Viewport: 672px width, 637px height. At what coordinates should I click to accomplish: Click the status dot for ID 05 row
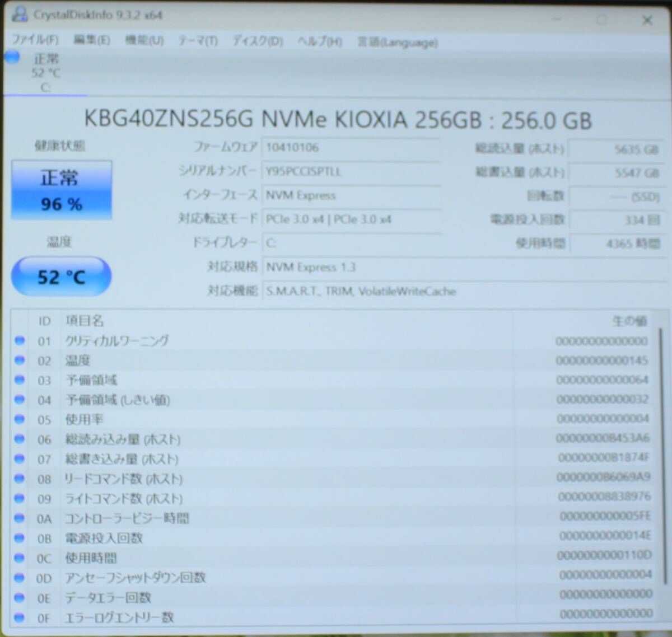click(20, 419)
